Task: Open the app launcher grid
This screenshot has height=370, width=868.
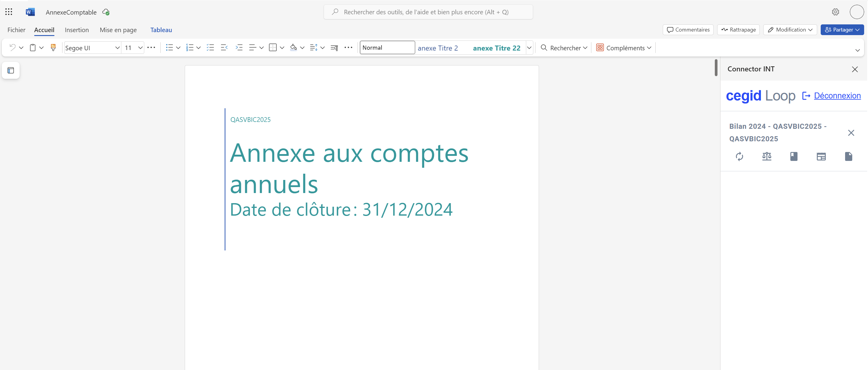Action: (x=9, y=12)
